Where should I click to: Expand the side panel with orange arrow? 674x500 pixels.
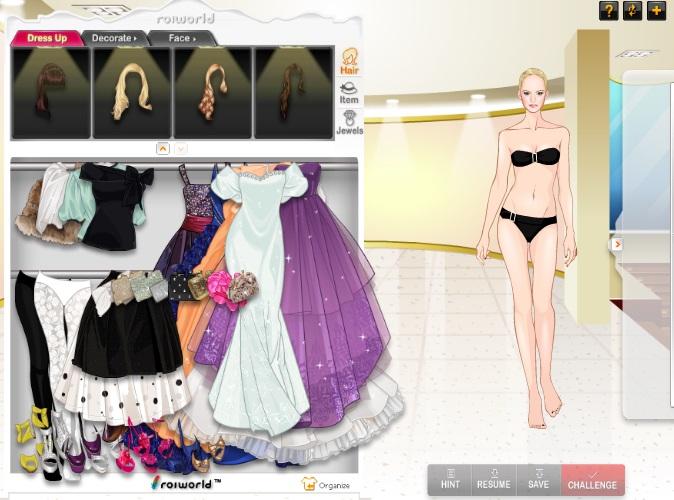point(617,244)
